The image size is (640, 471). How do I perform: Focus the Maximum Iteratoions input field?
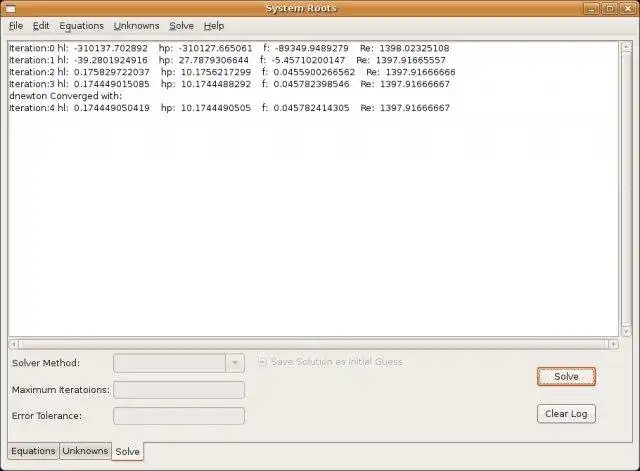(x=179, y=390)
